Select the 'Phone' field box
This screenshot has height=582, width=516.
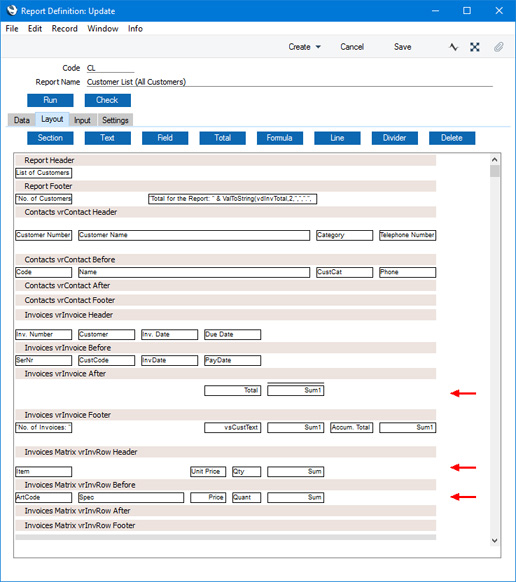[408, 272]
